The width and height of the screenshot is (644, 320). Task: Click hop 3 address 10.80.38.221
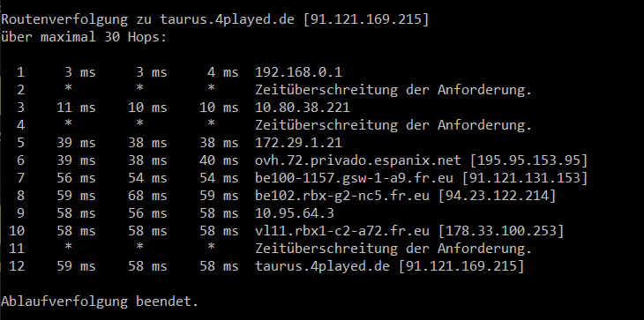pos(303,108)
